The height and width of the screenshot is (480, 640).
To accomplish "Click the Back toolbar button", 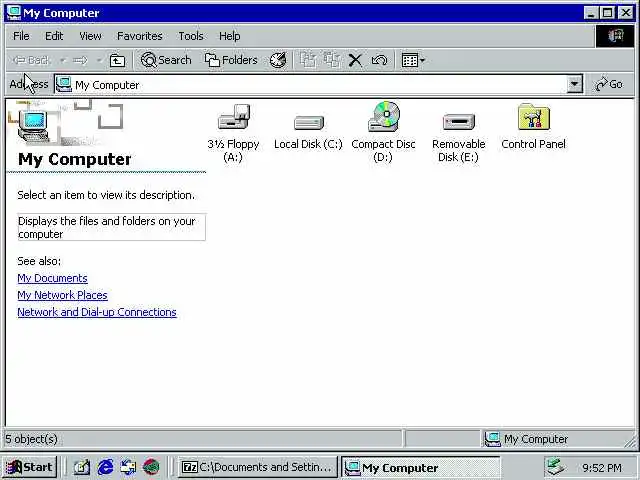I will click(31, 60).
